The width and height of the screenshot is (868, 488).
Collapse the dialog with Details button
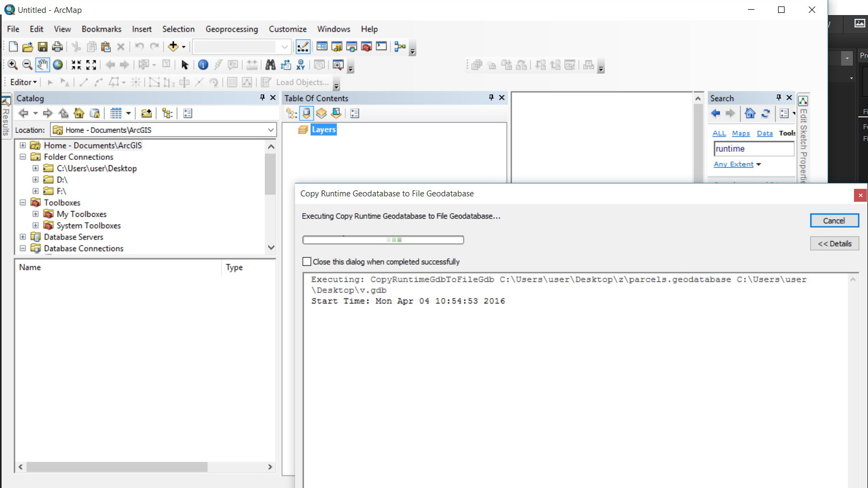834,244
